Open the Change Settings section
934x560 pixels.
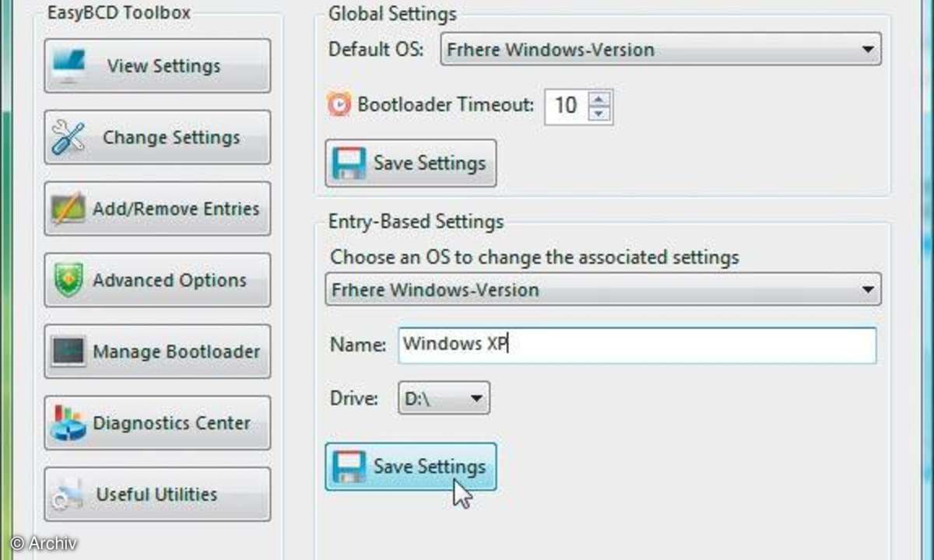(157, 138)
